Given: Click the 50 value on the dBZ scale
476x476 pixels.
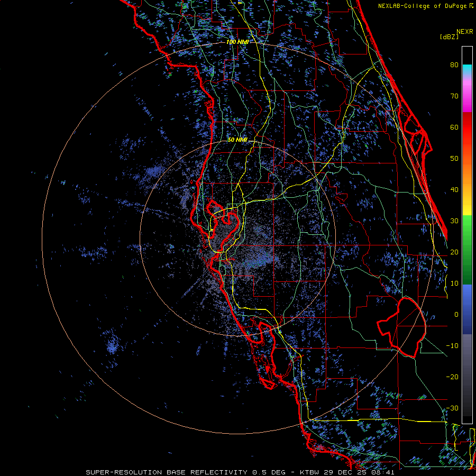Looking at the screenshot, I should 454,159.
